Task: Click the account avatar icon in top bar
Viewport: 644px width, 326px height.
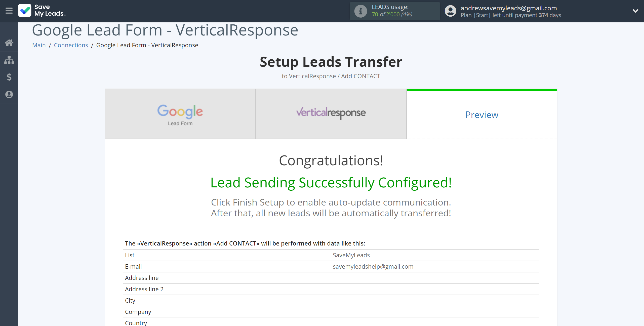Action: click(450, 11)
